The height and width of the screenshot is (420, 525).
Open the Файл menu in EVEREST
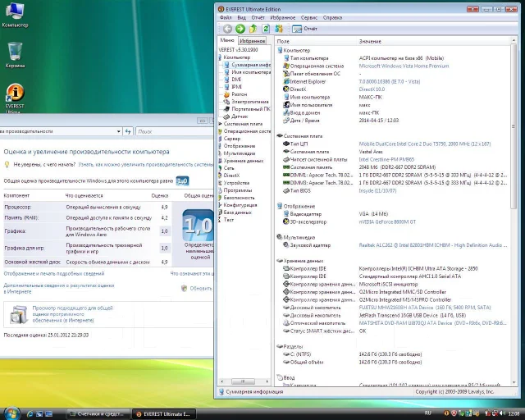click(226, 18)
